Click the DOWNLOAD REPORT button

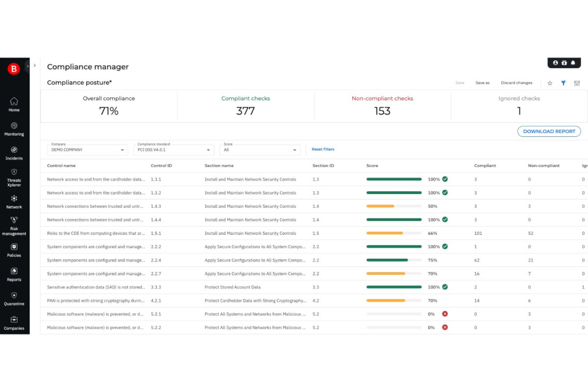pos(549,131)
